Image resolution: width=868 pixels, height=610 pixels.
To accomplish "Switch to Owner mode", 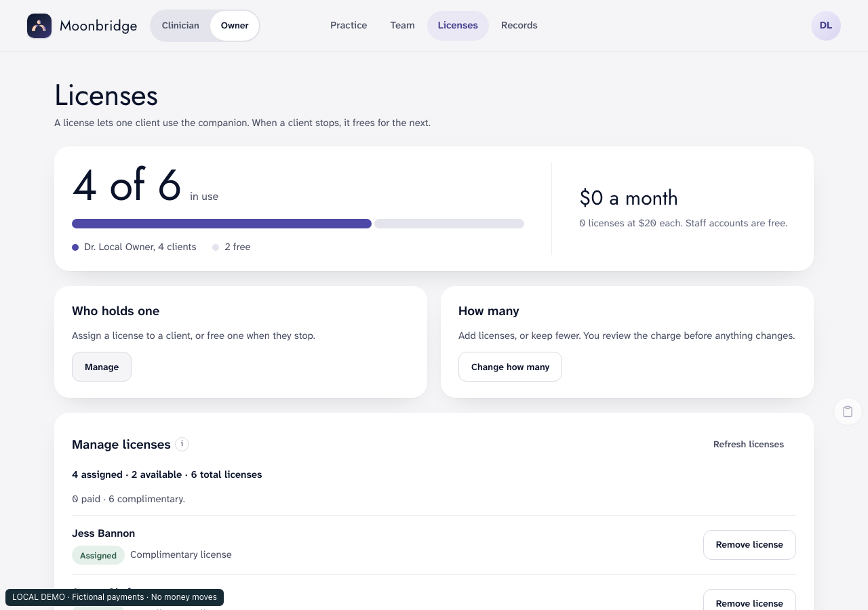I will [x=235, y=26].
